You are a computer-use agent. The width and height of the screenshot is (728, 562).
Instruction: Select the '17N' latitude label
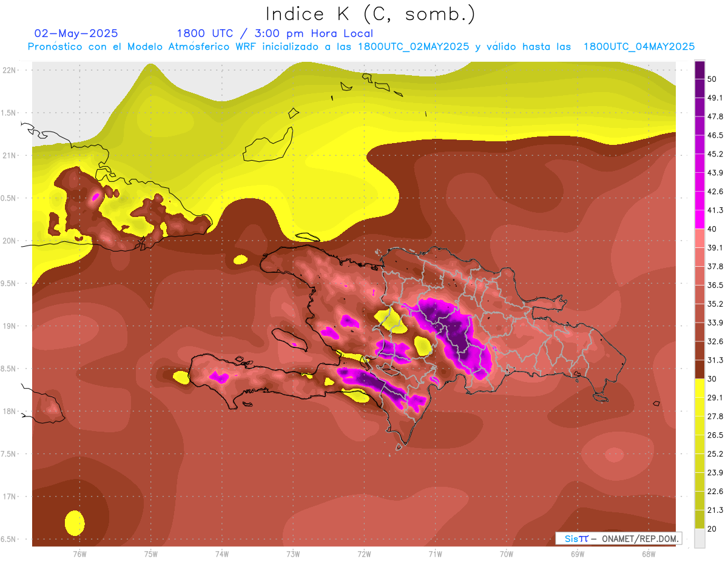coord(10,497)
